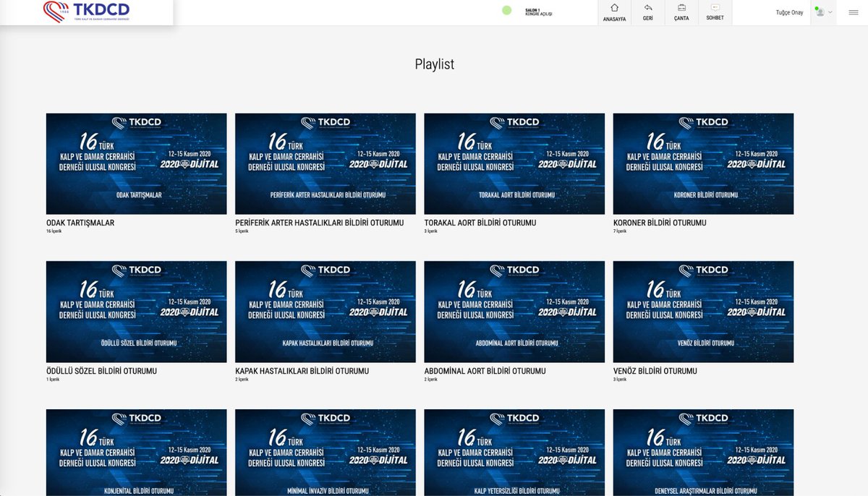The height and width of the screenshot is (496, 868).
Task: Open Periferik Arter Hastalıkları thumbnail
Action: tap(325, 163)
